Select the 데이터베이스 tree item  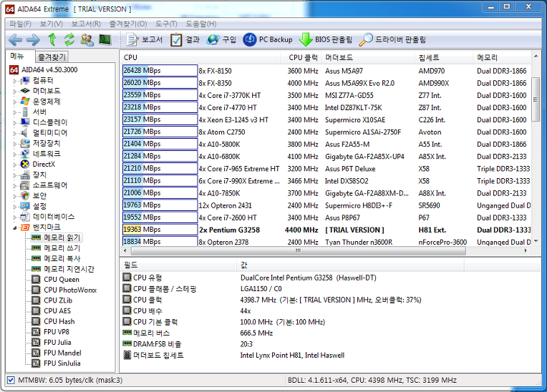[x=54, y=216]
